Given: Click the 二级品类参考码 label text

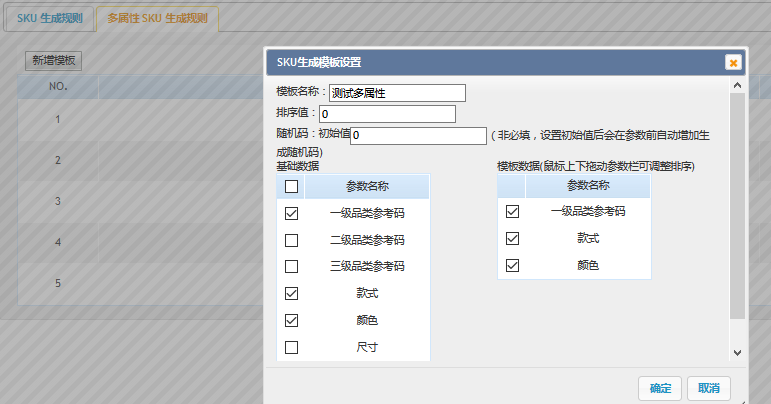Looking at the screenshot, I should point(367,240).
